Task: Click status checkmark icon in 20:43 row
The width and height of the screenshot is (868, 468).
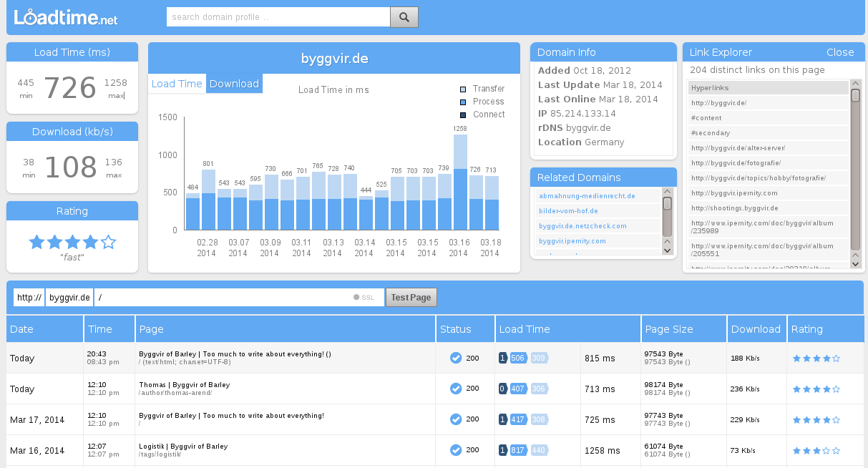Action: click(x=456, y=358)
